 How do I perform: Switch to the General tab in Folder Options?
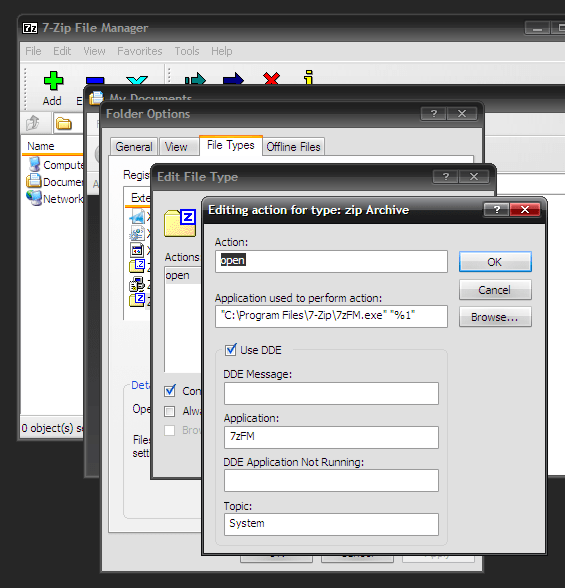pyautogui.click(x=134, y=147)
